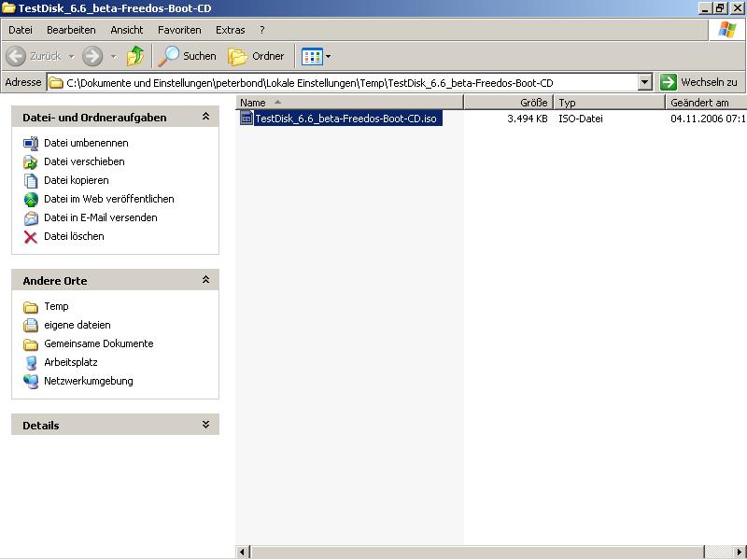Click the Wechseln zu go button

click(698, 82)
